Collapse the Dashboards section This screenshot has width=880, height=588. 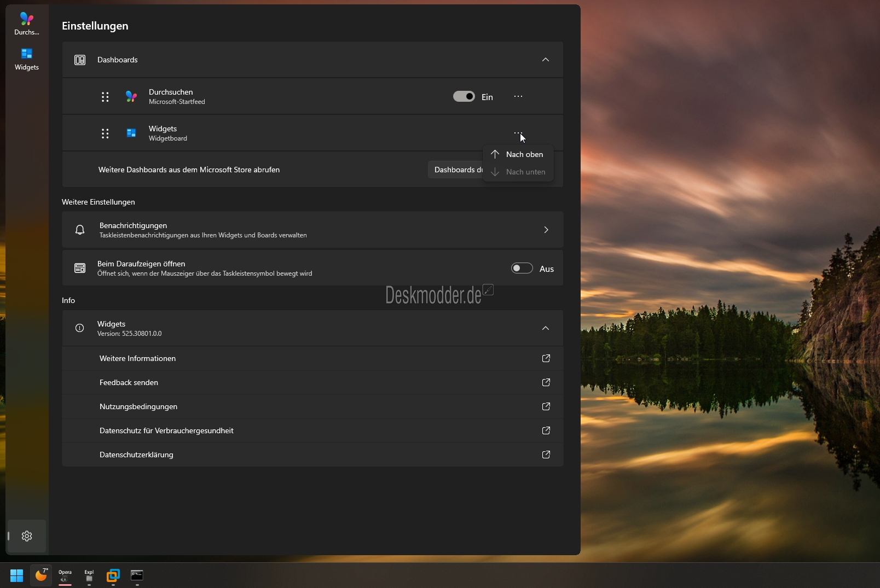pyautogui.click(x=545, y=60)
